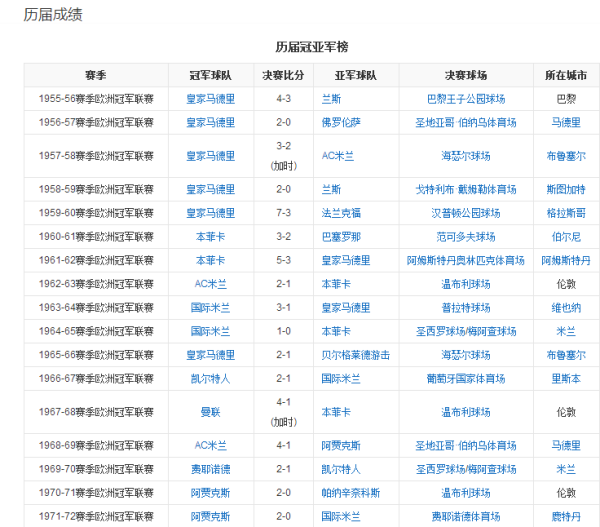Click 阿贾克斯 runner-up link in 1968-69 row
The width and height of the screenshot is (600, 527).
coord(341,446)
